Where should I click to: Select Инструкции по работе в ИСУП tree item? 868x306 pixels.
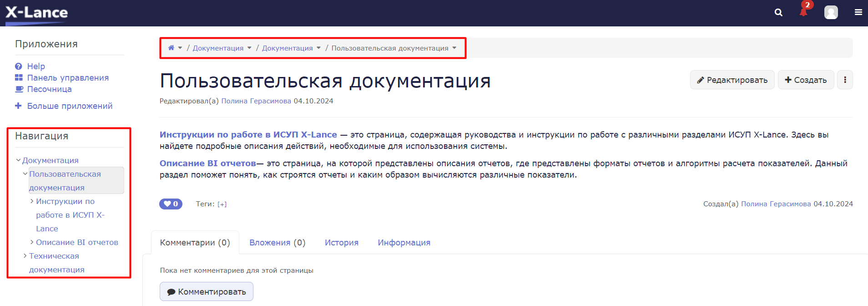pyautogui.click(x=70, y=215)
